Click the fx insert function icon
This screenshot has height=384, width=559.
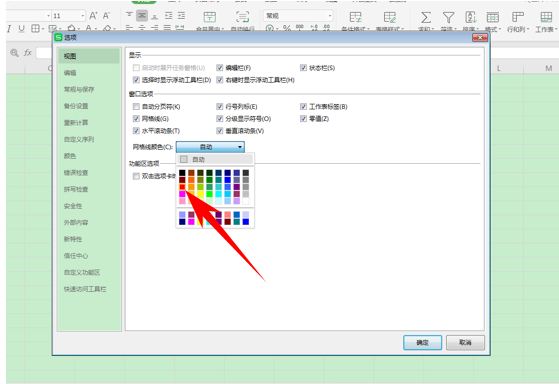28,53
